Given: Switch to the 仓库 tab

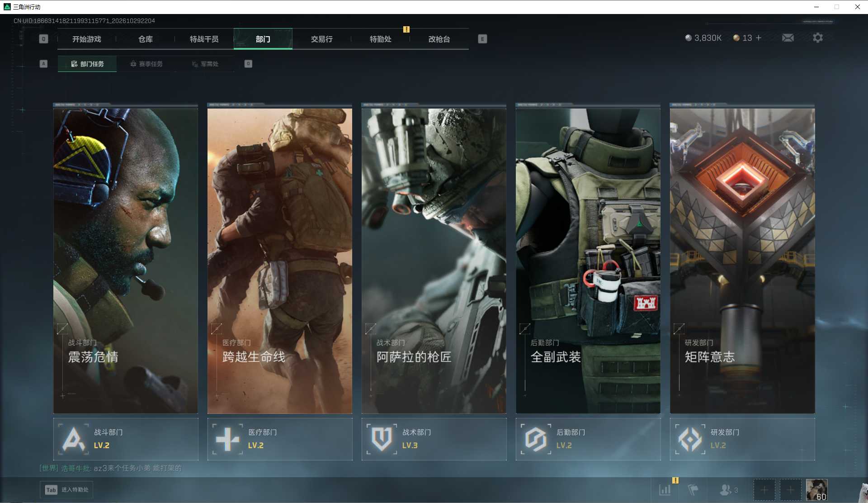Looking at the screenshot, I should pyautogui.click(x=146, y=39).
